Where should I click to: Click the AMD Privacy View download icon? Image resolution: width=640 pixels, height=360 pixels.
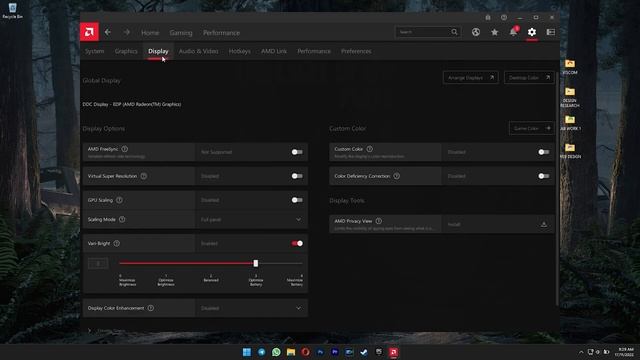coord(544,224)
